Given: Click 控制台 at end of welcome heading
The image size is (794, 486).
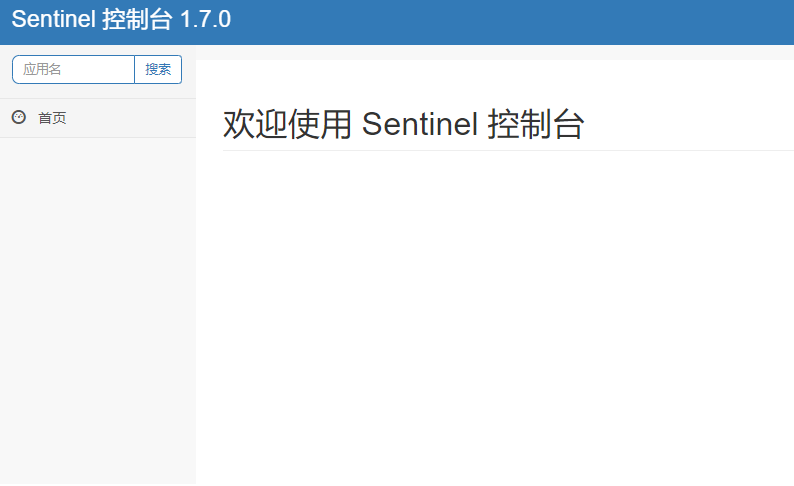Looking at the screenshot, I should pos(535,125).
